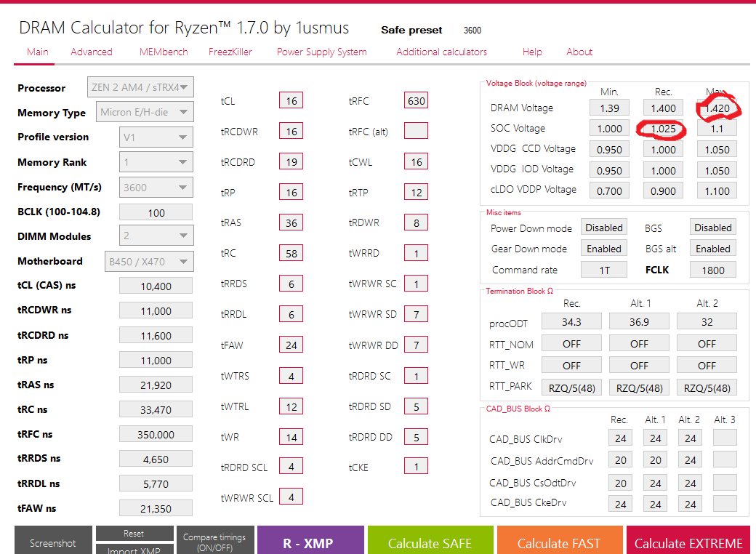Click the BCLK input field
This screenshot has width=756, height=554.
pyautogui.click(x=156, y=212)
